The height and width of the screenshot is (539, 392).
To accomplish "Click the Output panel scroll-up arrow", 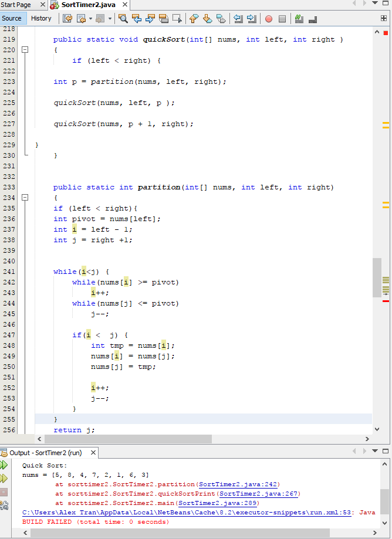I will [x=384, y=464].
